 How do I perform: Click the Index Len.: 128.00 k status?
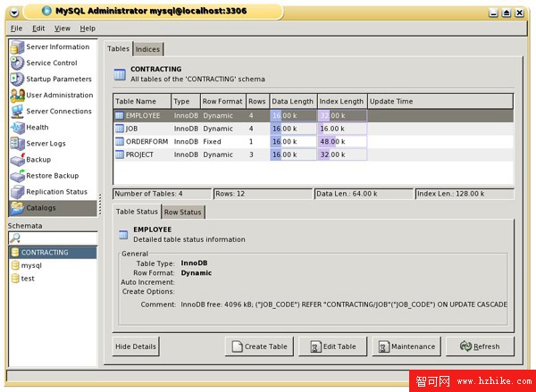click(465, 194)
